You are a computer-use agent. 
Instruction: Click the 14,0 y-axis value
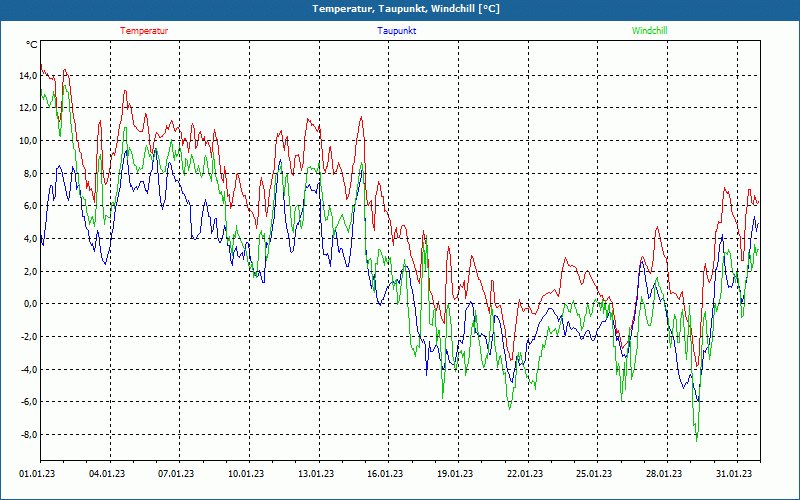tap(28, 76)
